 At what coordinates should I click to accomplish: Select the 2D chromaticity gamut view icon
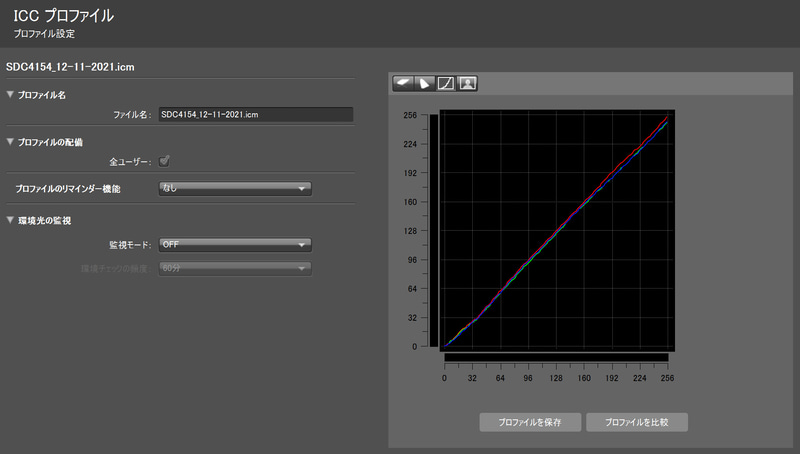click(424, 83)
